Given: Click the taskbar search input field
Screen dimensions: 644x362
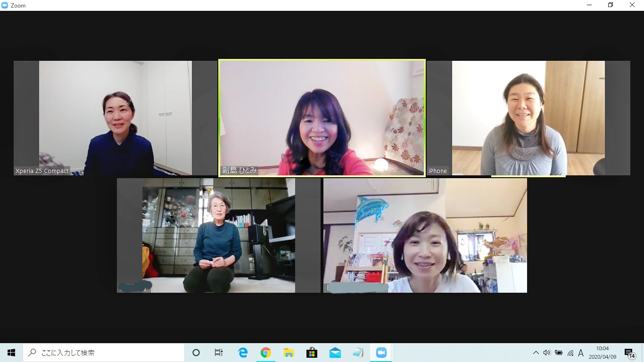Looking at the screenshot, I should click(104, 353).
